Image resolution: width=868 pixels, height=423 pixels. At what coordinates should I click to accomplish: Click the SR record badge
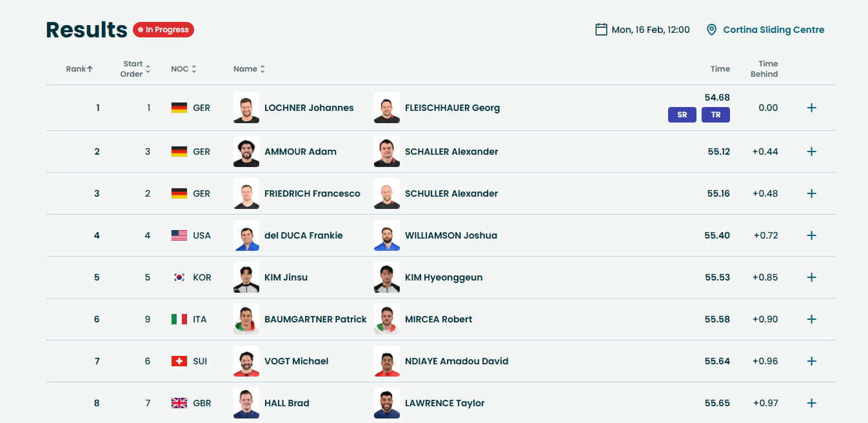[x=682, y=115]
